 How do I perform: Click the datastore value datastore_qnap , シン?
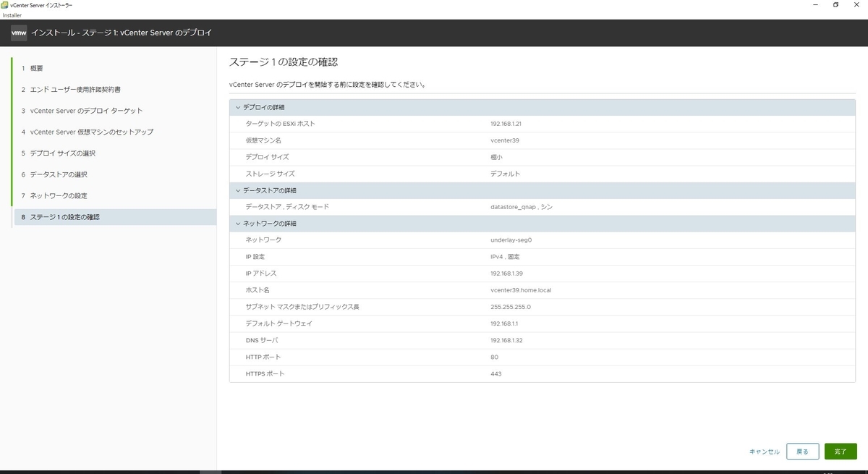point(522,207)
